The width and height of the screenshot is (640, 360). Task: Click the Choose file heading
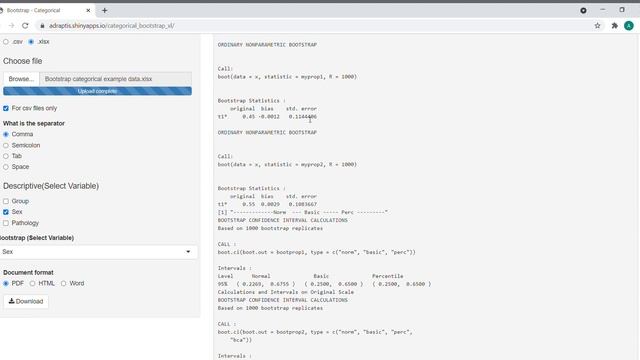[22, 61]
